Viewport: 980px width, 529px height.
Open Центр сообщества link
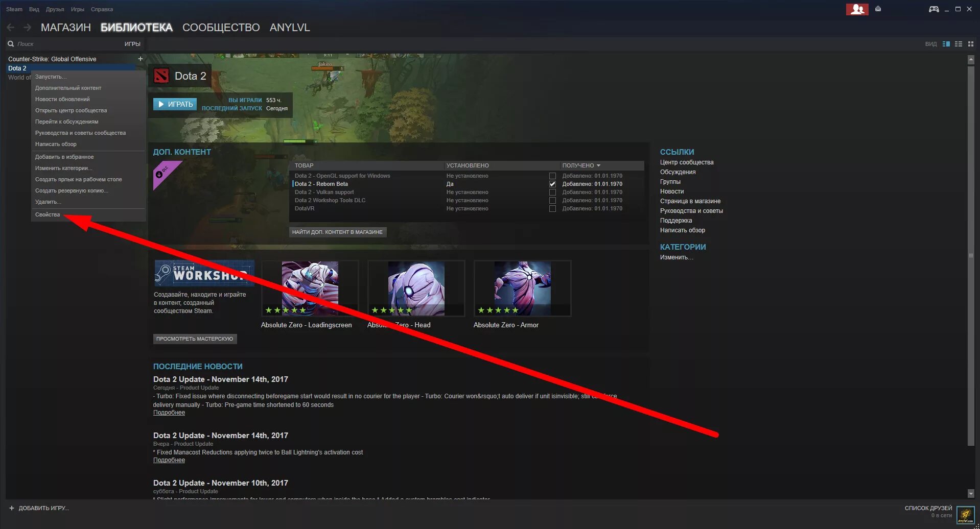[687, 162]
